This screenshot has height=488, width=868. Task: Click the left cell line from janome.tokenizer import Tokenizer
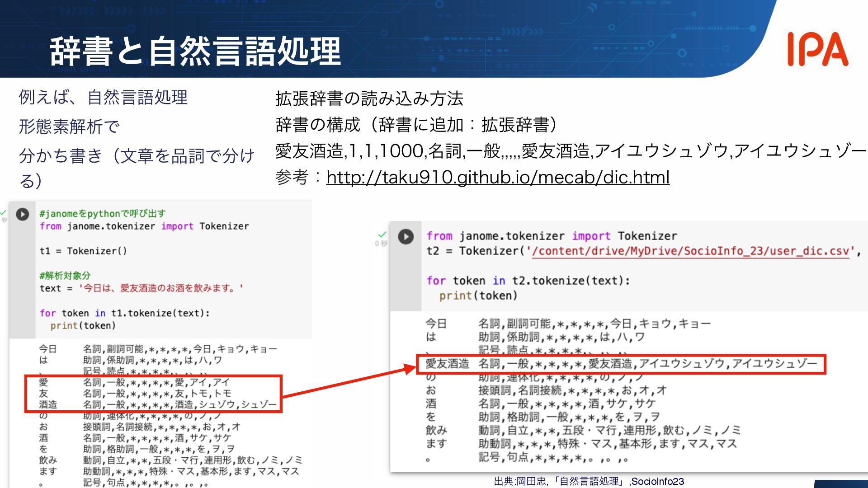point(144,226)
